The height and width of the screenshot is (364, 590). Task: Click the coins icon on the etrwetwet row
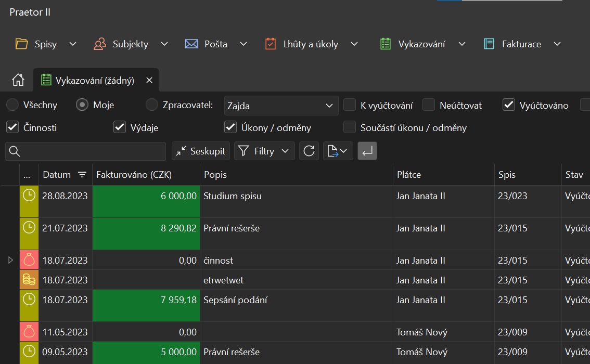click(x=29, y=280)
